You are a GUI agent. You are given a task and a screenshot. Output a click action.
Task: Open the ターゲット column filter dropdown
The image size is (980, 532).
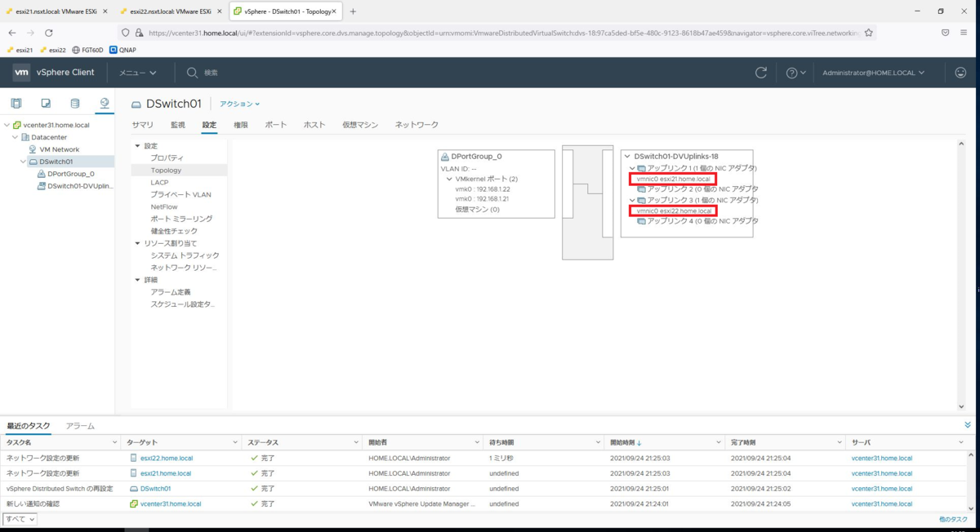[235, 441]
